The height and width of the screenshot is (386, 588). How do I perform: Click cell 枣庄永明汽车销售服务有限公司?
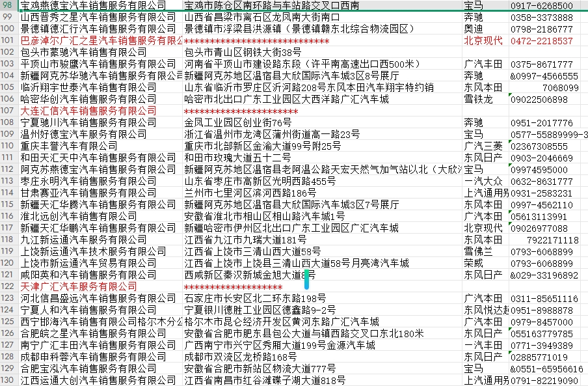pos(100,181)
